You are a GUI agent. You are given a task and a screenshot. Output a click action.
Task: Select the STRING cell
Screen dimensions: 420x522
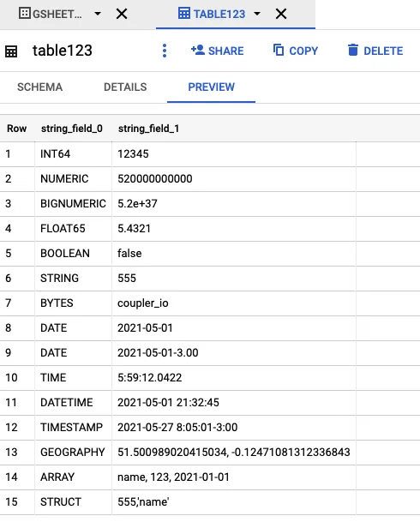73,279
